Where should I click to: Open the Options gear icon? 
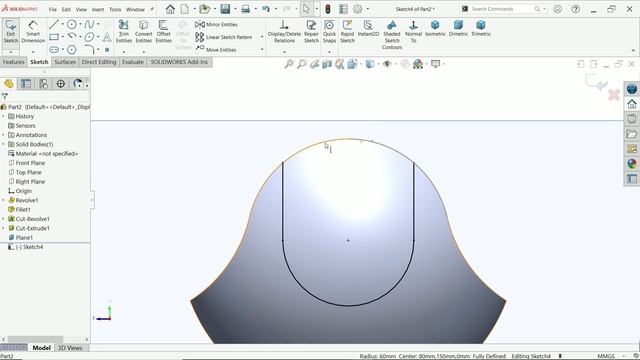tap(358, 9)
